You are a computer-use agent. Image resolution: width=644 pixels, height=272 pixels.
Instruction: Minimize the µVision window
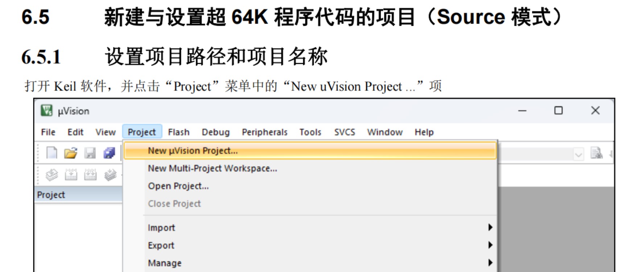click(x=522, y=111)
